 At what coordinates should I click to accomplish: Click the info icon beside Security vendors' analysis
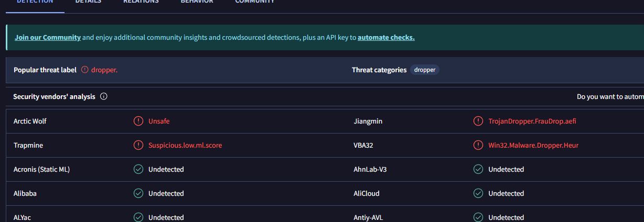click(x=104, y=97)
